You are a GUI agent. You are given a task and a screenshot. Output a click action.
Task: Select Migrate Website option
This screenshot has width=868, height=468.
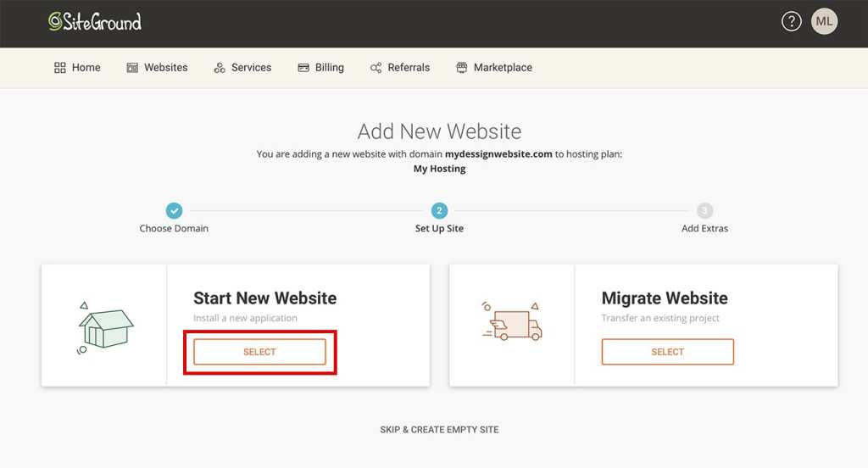point(668,352)
